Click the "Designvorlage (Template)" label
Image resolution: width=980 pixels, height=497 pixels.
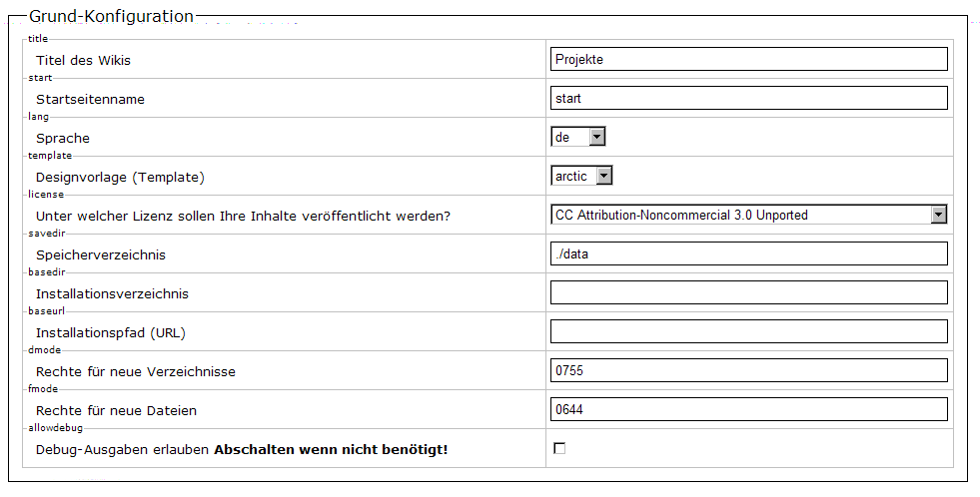[x=120, y=178]
